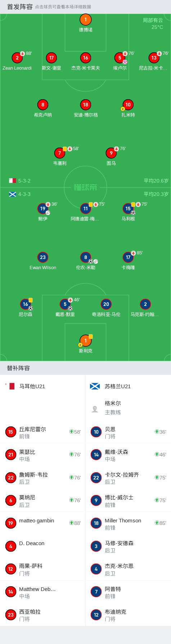Select 鲍伊 number 19 blue jersey icon
The width and height of the screenshot is (171, 644).
(x=43, y=209)
